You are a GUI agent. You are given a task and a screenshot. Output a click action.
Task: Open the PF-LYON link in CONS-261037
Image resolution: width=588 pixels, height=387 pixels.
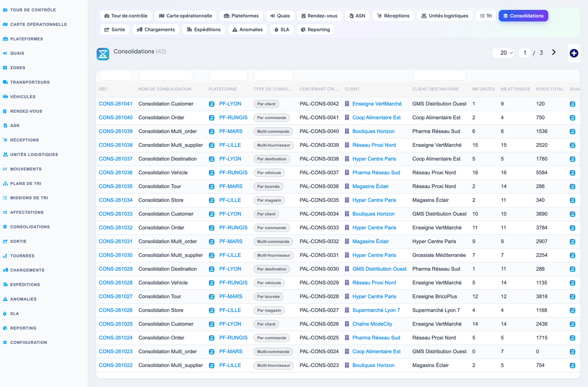click(230, 159)
